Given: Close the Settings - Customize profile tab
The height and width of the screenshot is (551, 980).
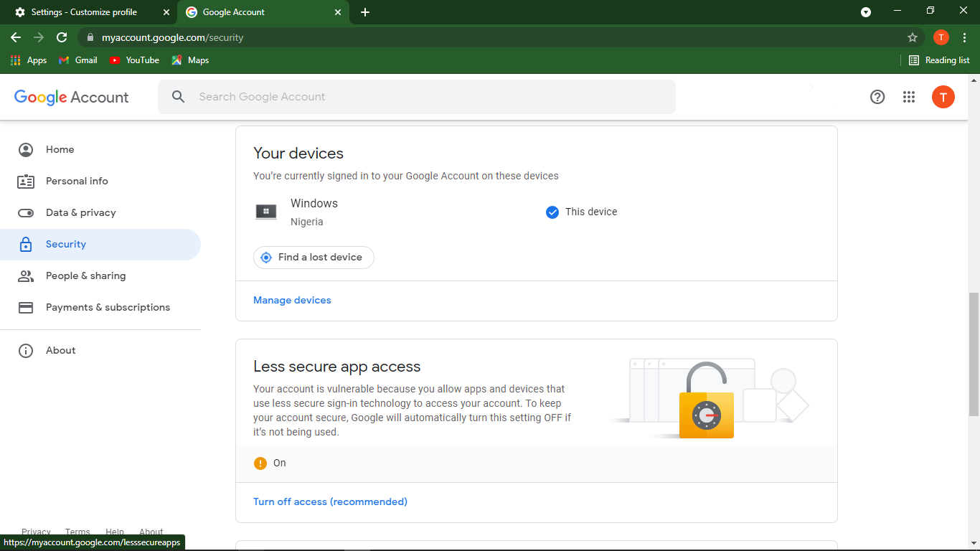Looking at the screenshot, I should 166,12.
